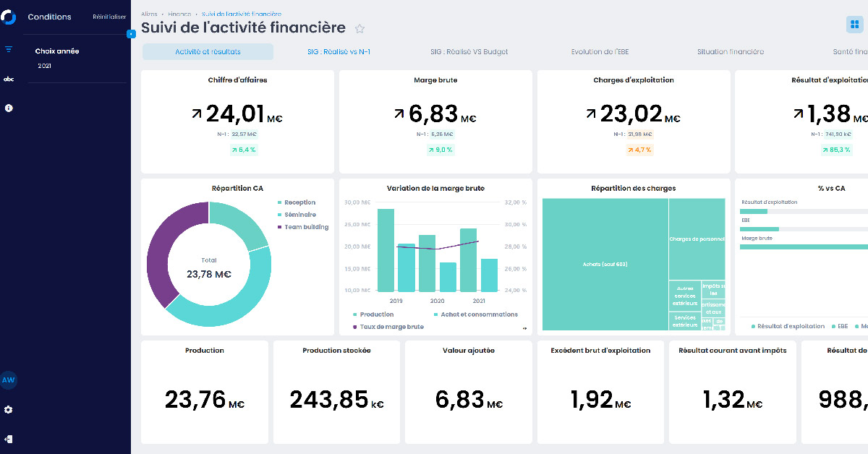Viewport: 868px width, 454px height.
Task: Click the logout icon at sidebar bottom
Action: click(9, 439)
